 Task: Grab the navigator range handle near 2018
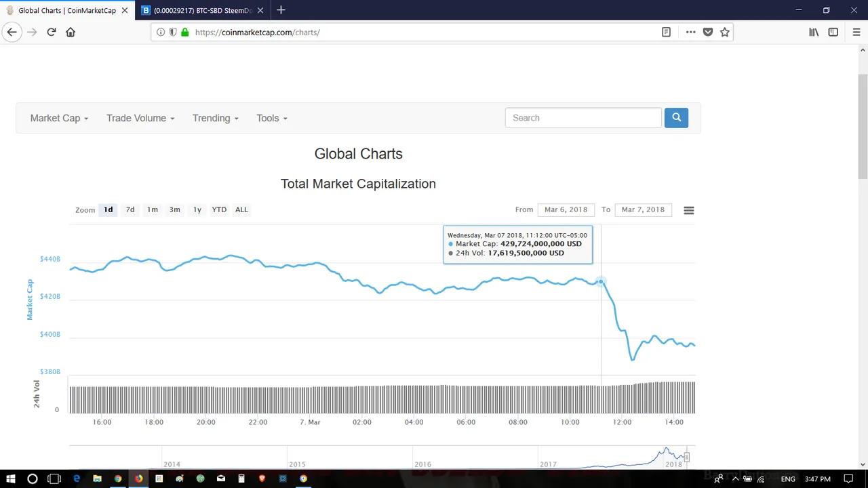tap(687, 457)
